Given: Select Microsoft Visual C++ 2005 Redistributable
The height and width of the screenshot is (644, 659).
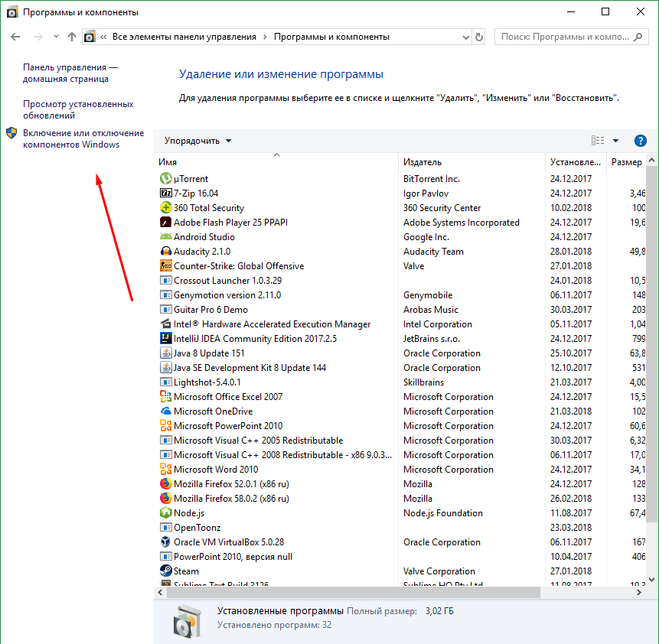Looking at the screenshot, I should click(400, 441).
